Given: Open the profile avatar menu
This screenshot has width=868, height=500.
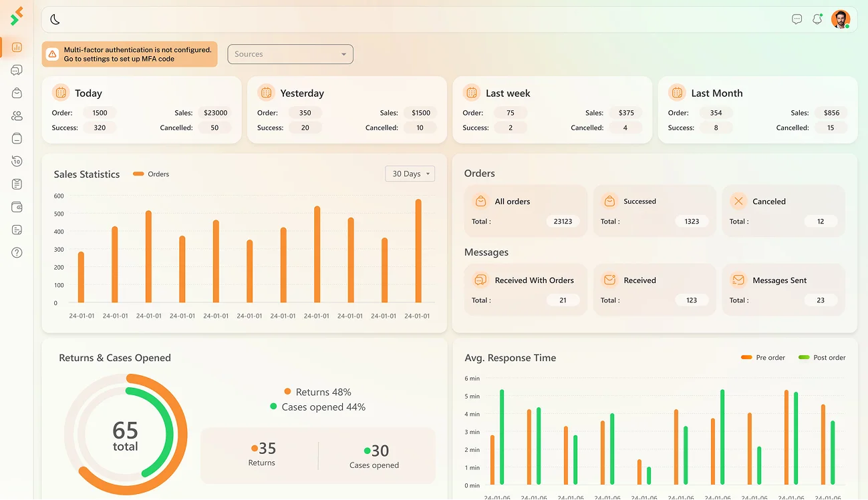Looking at the screenshot, I should [x=841, y=19].
